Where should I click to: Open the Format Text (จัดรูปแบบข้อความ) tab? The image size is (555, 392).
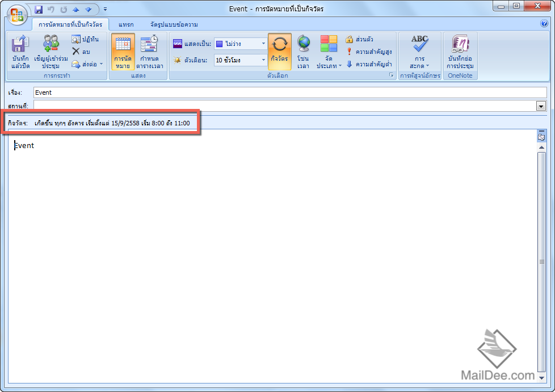point(174,24)
